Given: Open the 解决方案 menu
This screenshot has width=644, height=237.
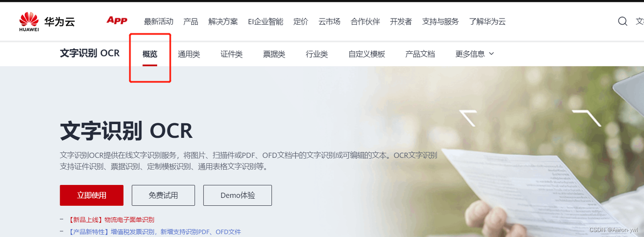Looking at the screenshot, I should click(223, 22).
